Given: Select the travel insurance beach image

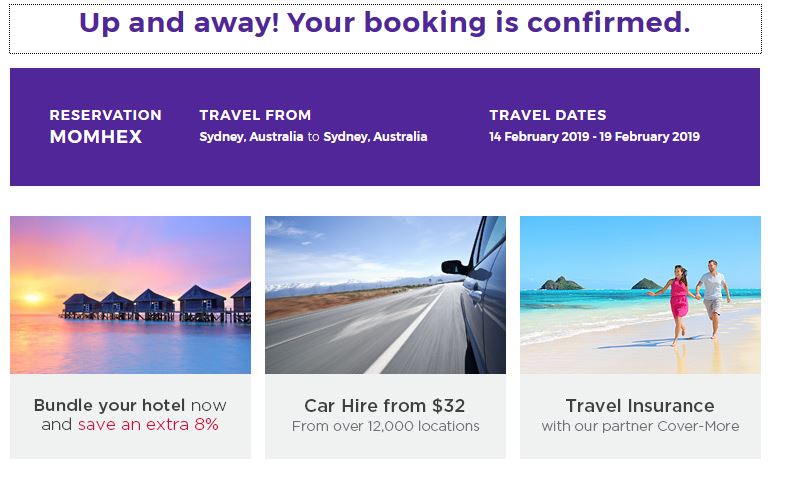Looking at the screenshot, I should tap(640, 295).
